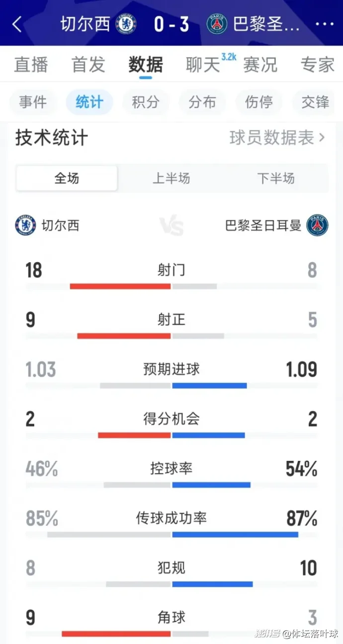Open the 直播 live tab
The height and width of the screenshot is (644, 343).
tap(31, 65)
